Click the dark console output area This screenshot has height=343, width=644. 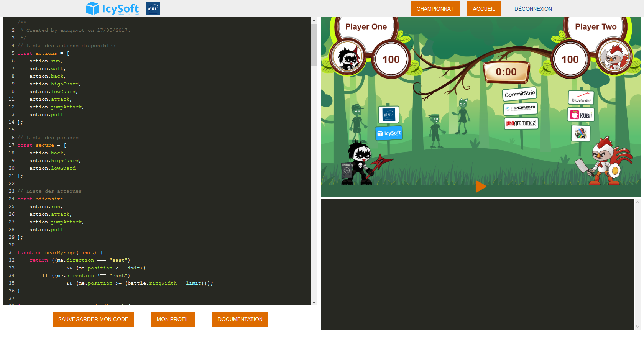(x=478, y=264)
